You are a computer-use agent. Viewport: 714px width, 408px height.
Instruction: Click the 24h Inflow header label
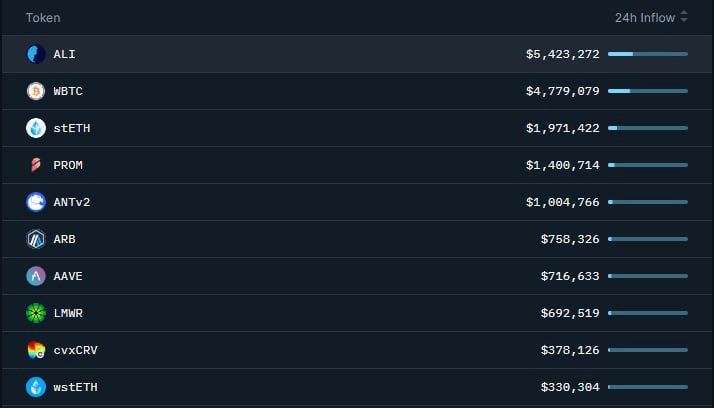[644, 17]
